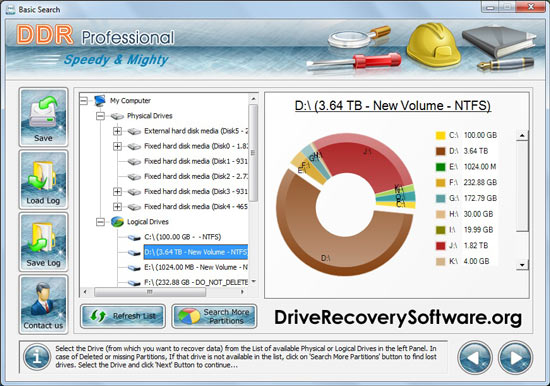The image size is (550, 386).
Task: Click the My Computer monitor icon
Action: click(100, 101)
